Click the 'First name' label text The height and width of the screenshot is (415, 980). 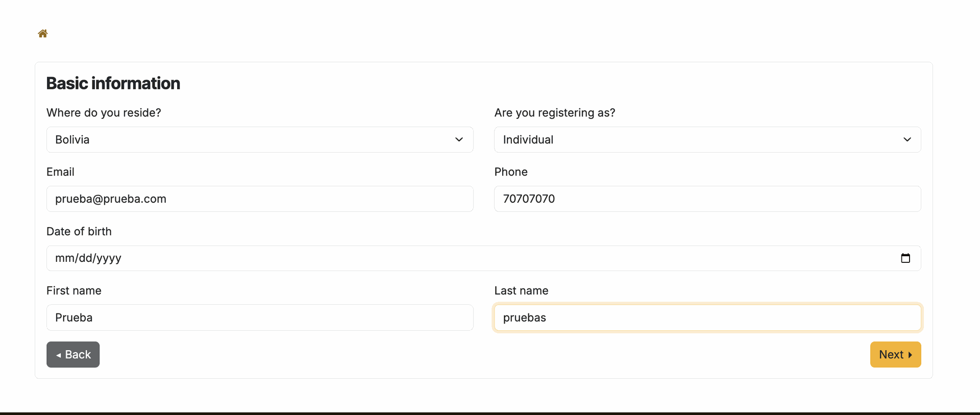pyautogui.click(x=74, y=291)
